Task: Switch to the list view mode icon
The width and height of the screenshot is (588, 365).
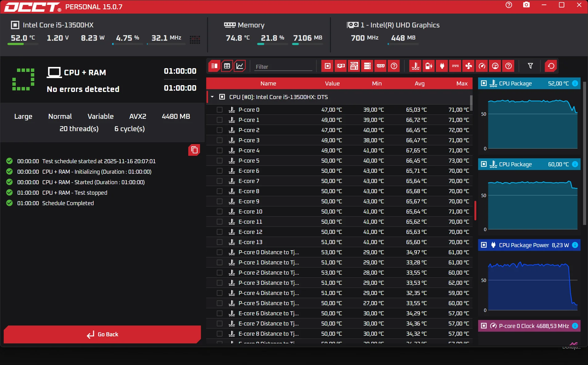Action: (x=214, y=66)
